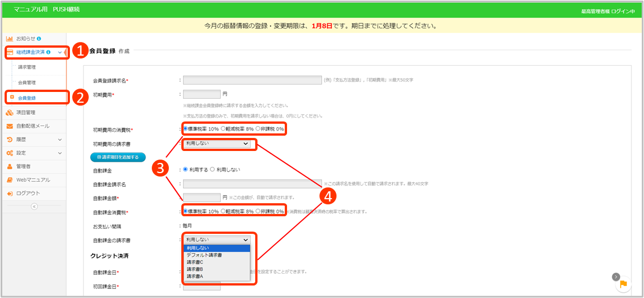Select 非課税 0% for 自動課金消費税

tap(258, 211)
